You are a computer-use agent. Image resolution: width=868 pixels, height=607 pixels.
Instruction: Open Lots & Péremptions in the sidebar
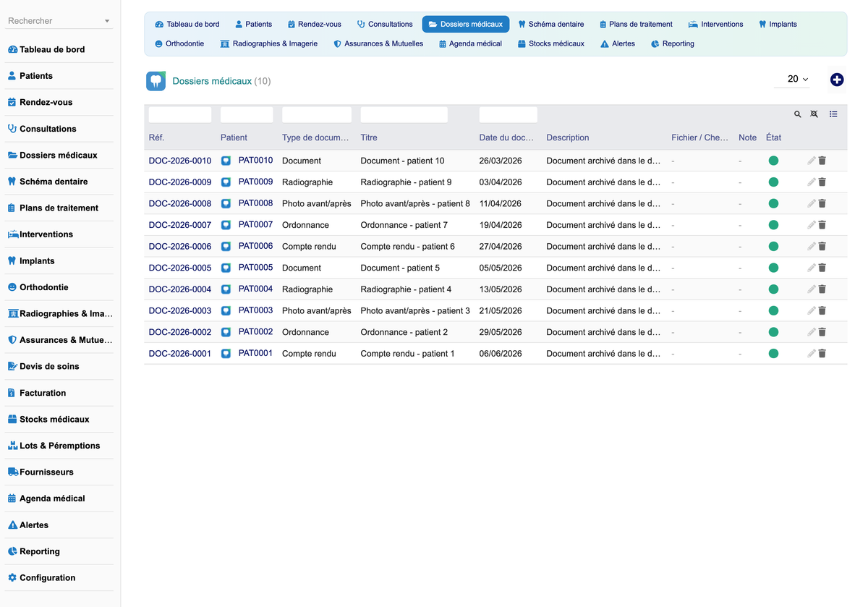click(59, 446)
